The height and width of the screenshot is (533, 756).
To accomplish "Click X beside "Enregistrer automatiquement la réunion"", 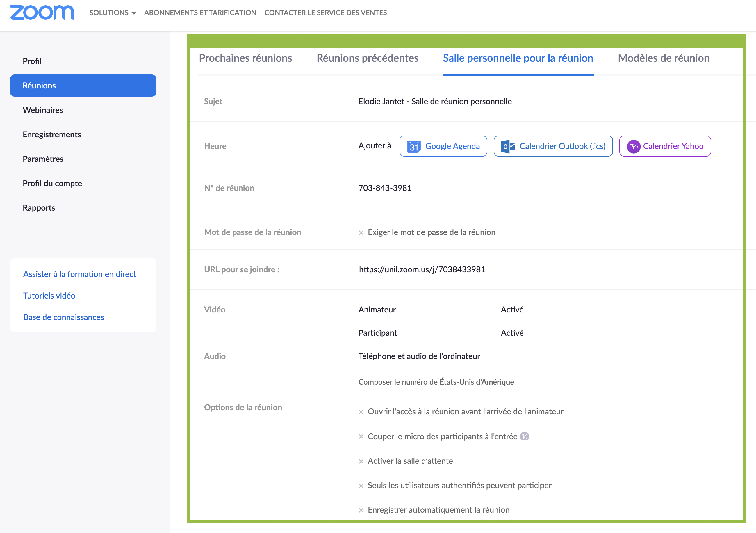I will click(x=361, y=510).
